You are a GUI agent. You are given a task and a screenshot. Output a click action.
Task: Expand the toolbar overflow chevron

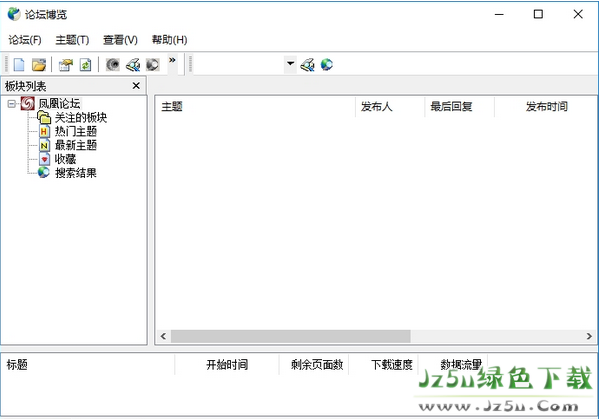pyautogui.click(x=172, y=60)
